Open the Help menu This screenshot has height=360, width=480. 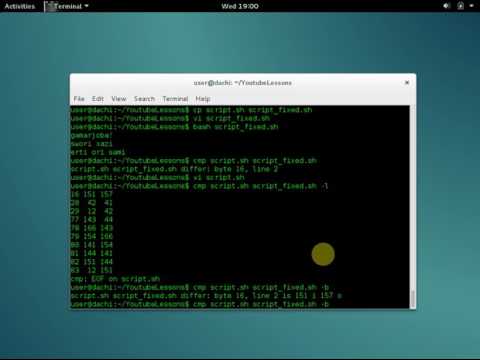pos(203,99)
